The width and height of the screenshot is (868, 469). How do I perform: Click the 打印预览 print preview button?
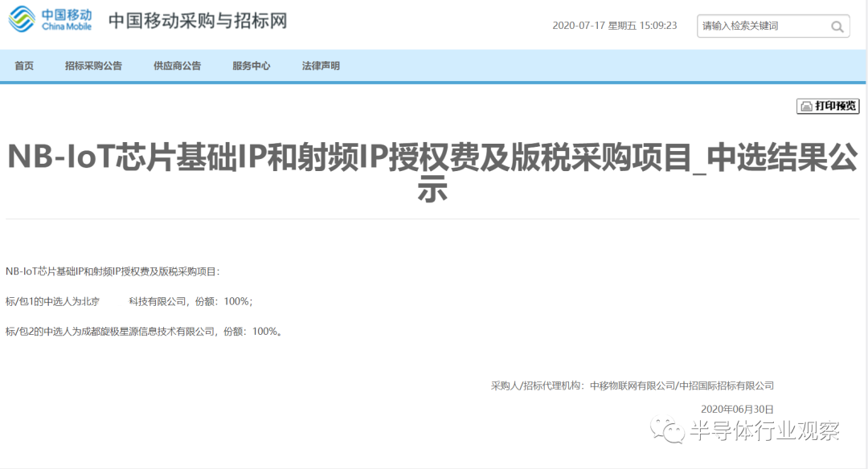coord(828,106)
